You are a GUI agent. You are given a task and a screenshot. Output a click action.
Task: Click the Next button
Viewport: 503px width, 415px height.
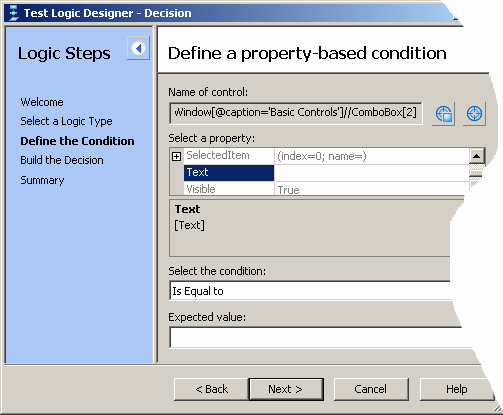[x=286, y=389]
